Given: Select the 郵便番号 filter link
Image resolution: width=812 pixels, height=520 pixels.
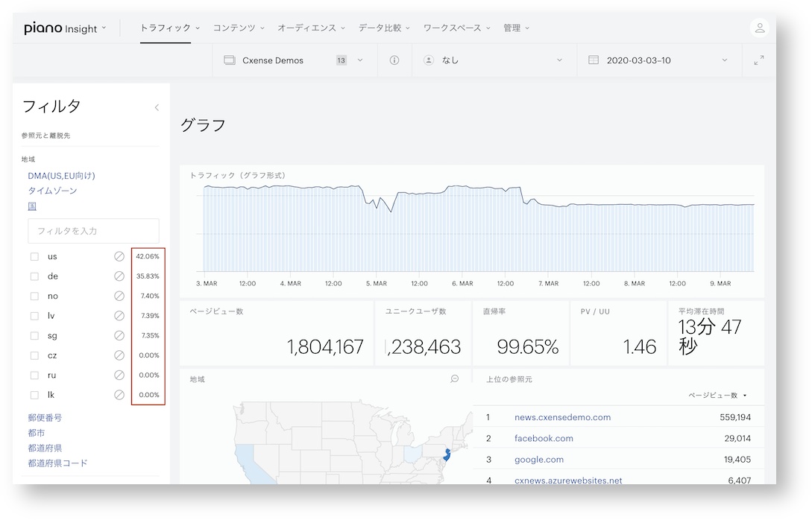Looking at the screenshot, I should tap(45, 417).
